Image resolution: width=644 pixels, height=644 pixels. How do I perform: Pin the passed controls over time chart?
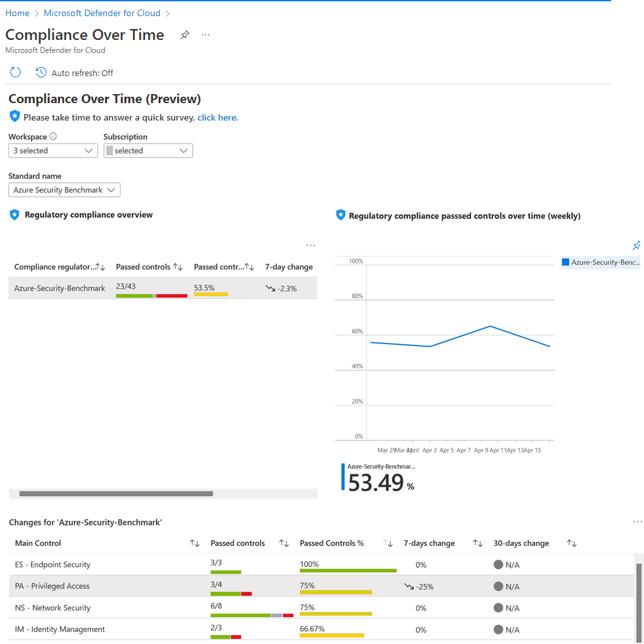(636, 246)
